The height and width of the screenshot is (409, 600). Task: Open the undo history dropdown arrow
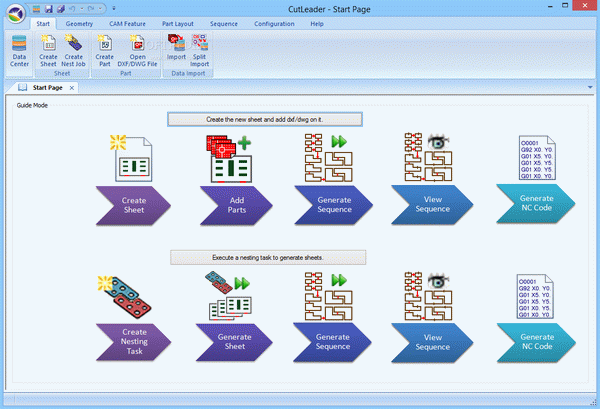(82, 8)
